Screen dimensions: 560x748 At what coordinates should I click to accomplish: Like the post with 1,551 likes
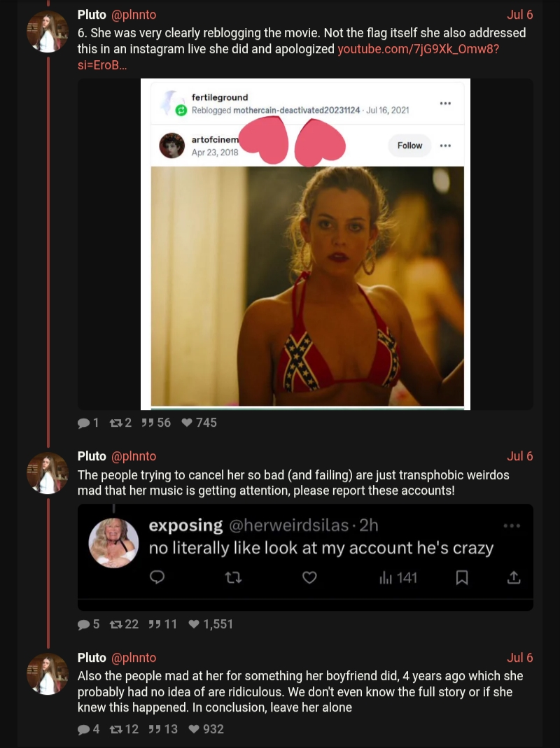pos(194,624)
